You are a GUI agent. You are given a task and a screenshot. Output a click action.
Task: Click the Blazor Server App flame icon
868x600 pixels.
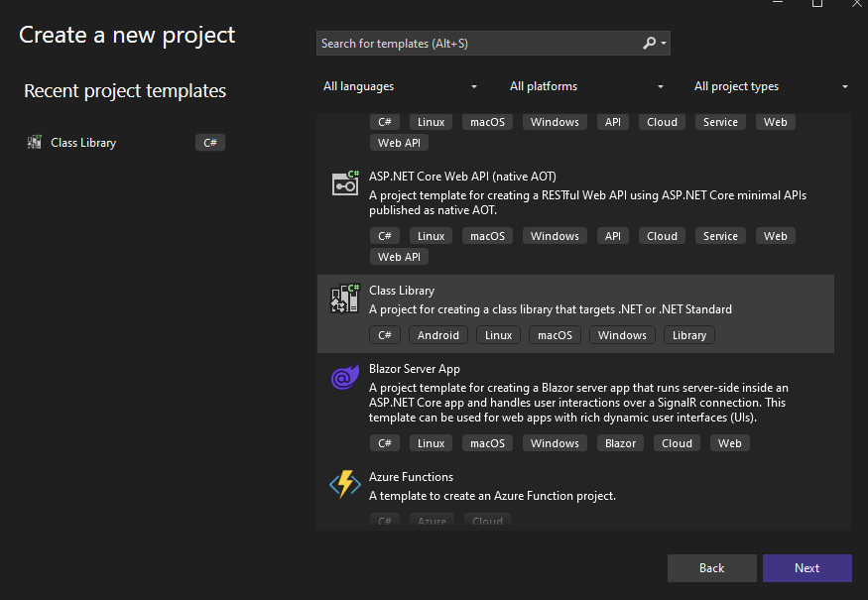345,377
